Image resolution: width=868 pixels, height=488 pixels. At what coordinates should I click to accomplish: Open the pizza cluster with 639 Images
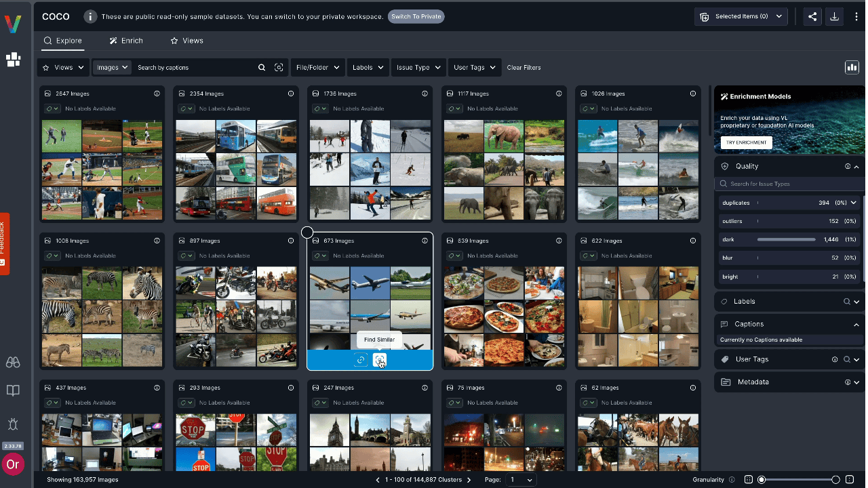tap(504, 301)
